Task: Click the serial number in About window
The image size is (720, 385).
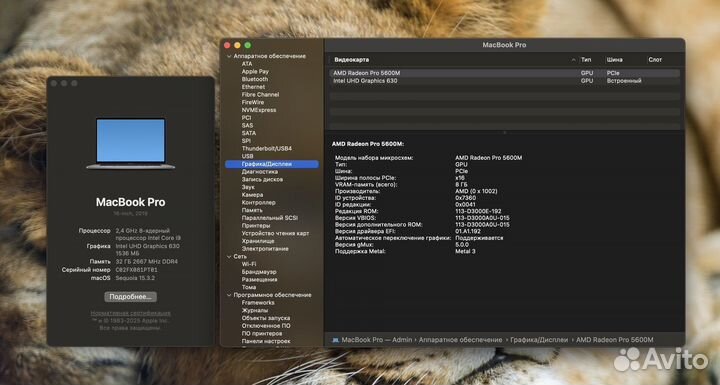Action: coord(136,270)
